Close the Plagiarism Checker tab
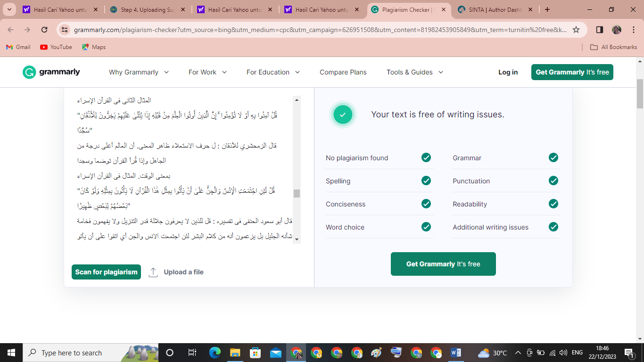The height and width of the screenshot is (362, 644). pyautogui.click(x=443, y=9)
